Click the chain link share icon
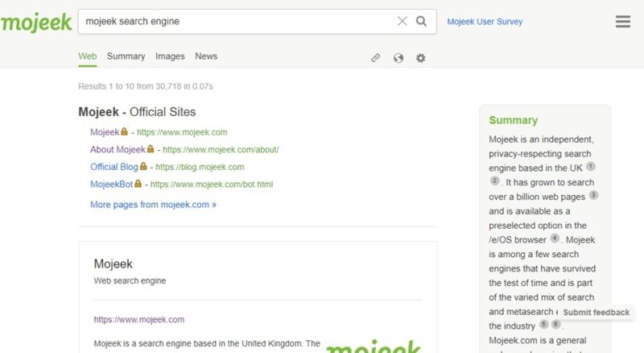This screenshot has width=644, height=353. click(375, 58)
